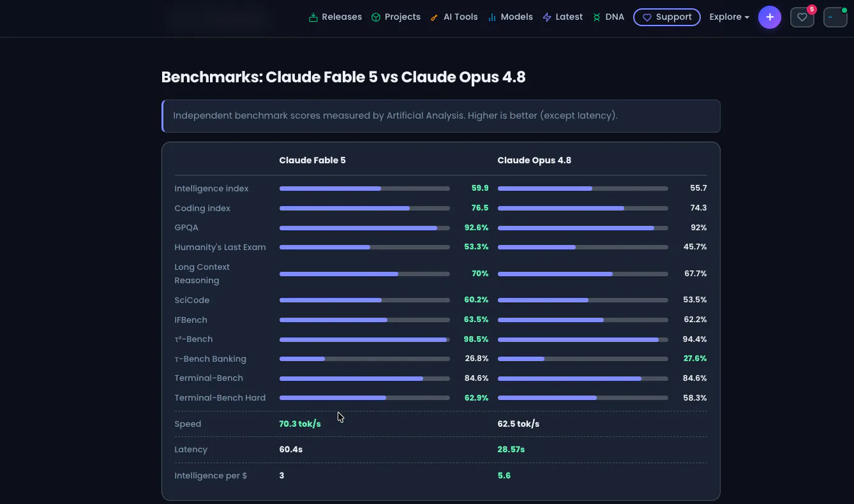This screenshot has width=854, height=504.
Task: Click the Models bar chart icon
Action: [492, 17]
